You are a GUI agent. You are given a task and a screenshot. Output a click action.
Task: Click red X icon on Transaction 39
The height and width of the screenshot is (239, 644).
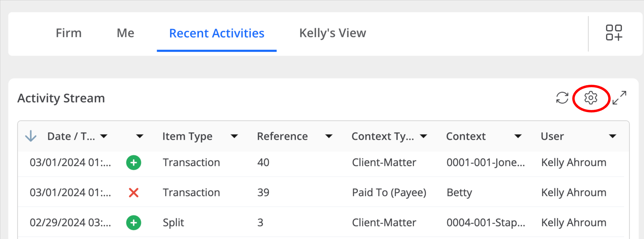134,193
